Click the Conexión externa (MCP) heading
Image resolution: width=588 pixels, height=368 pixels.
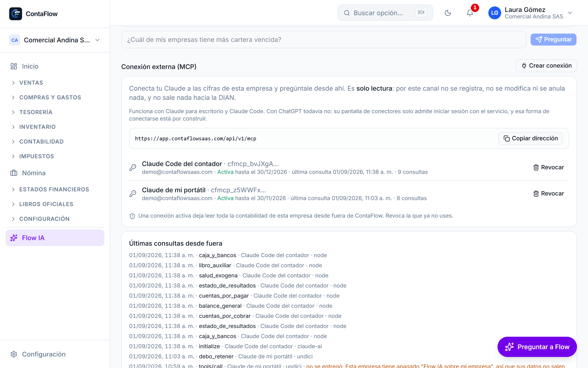[159, 67]
